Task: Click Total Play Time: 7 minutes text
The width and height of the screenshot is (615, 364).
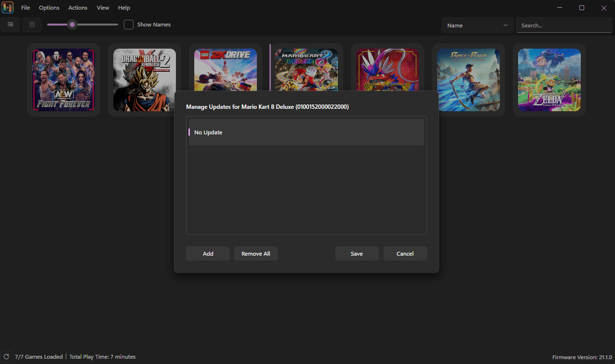Action: [102, 357]
